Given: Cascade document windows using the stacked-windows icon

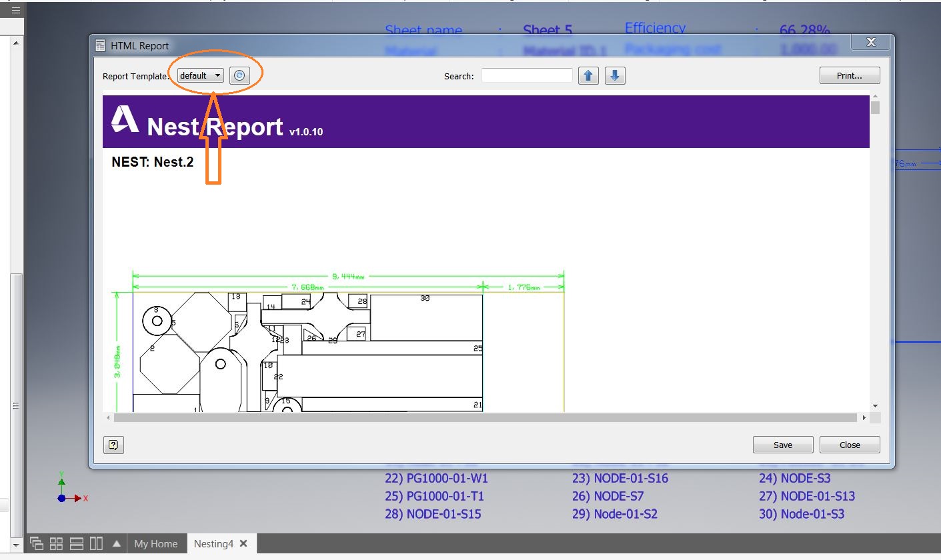Looking at the screenshot, I should (x=37, y=543).
